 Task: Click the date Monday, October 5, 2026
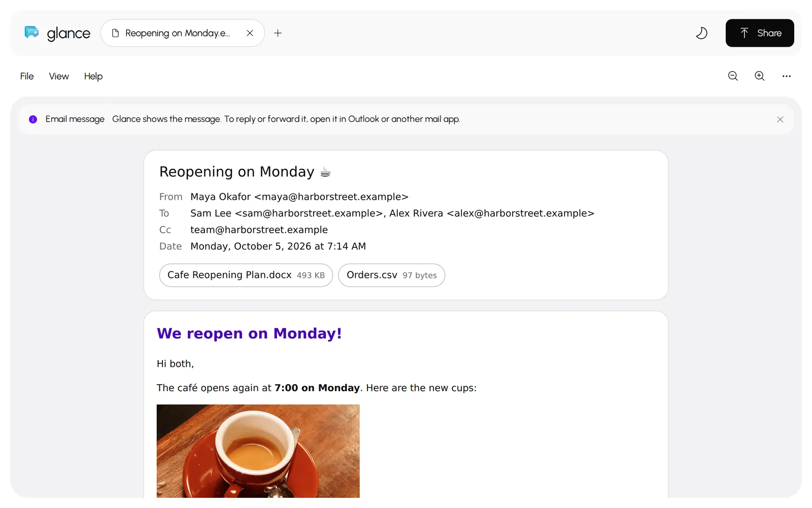tap(278, 246)
